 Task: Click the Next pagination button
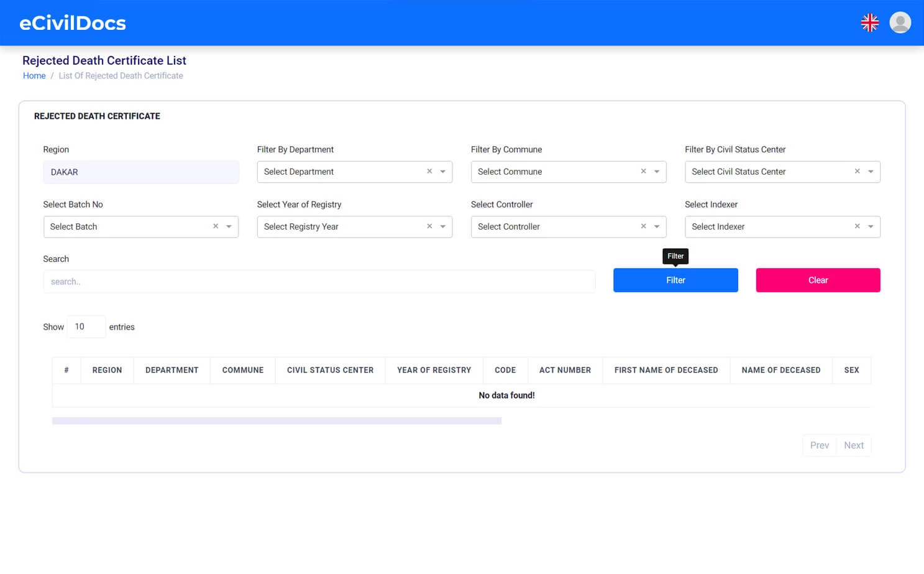853,445
